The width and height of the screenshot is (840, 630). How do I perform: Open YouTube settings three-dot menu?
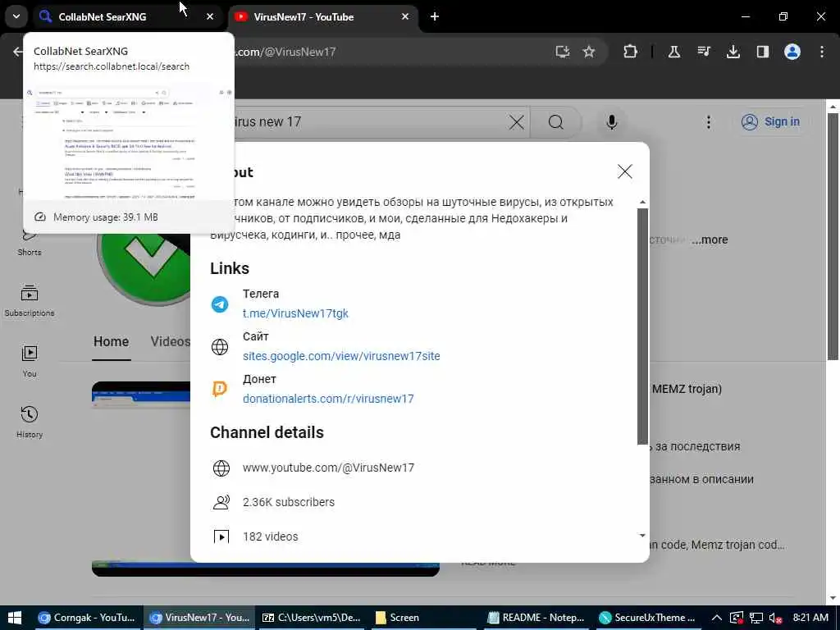(x=708, y=122)
